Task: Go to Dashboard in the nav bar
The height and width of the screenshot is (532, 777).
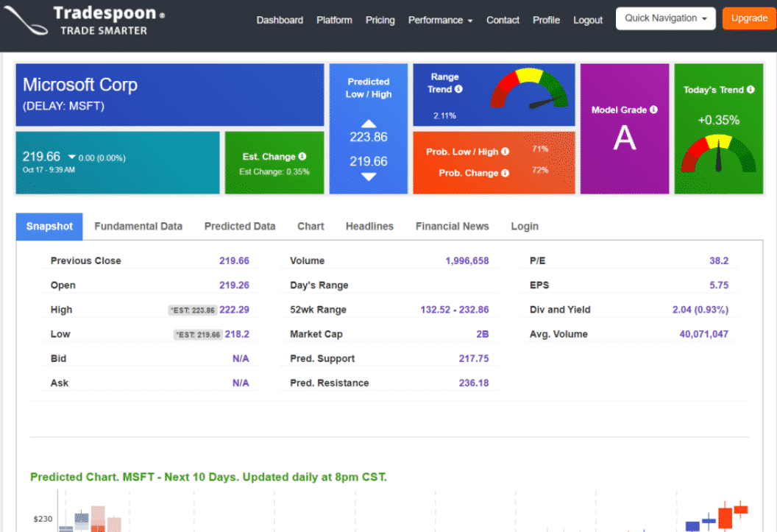Action: 280,21
